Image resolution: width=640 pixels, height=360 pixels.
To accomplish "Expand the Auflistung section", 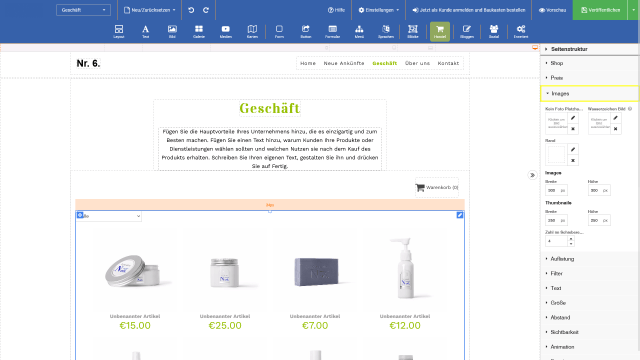I will pos(589,259).
